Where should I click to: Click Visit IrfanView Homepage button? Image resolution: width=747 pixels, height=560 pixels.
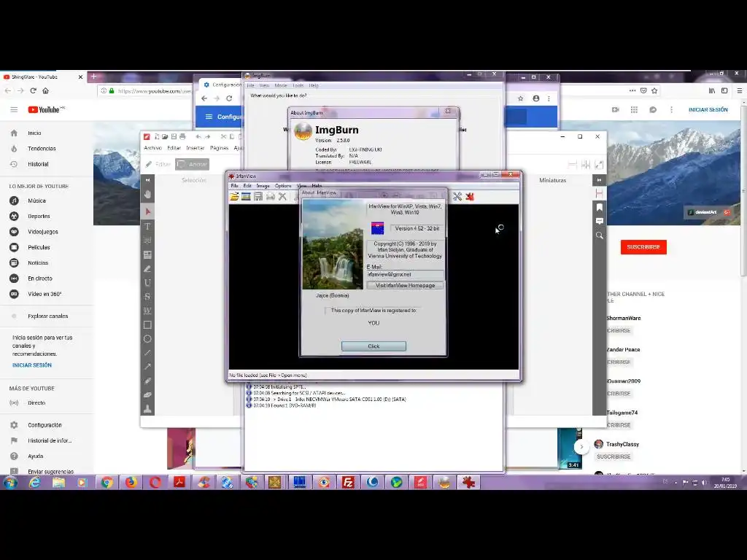tap(405, 285)
